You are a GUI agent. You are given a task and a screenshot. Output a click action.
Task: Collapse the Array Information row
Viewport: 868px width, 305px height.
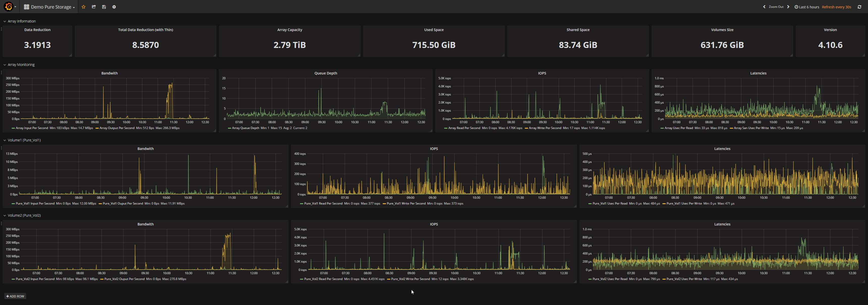(21, 21)
